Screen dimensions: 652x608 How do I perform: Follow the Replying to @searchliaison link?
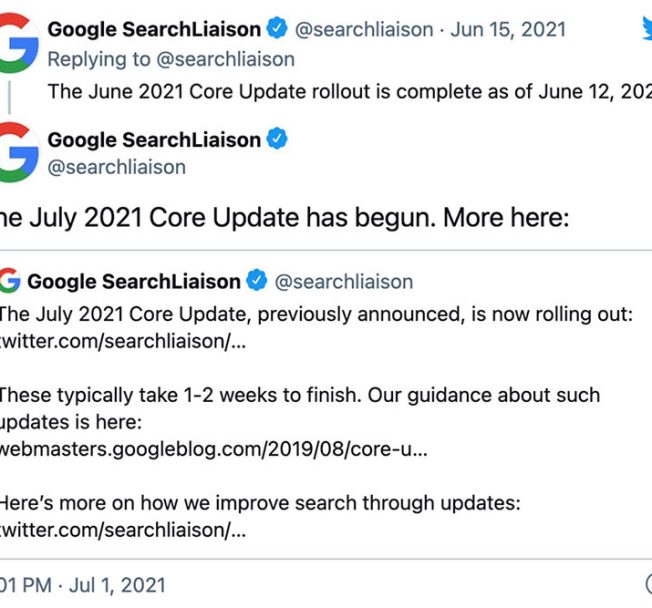171,59
